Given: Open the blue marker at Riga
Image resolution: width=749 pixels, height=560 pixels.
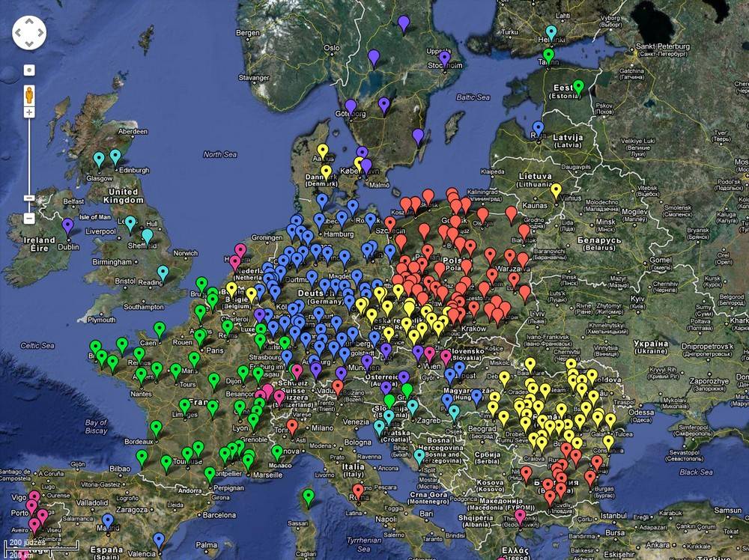Looking at the screenshot, I should pos(538,127).
